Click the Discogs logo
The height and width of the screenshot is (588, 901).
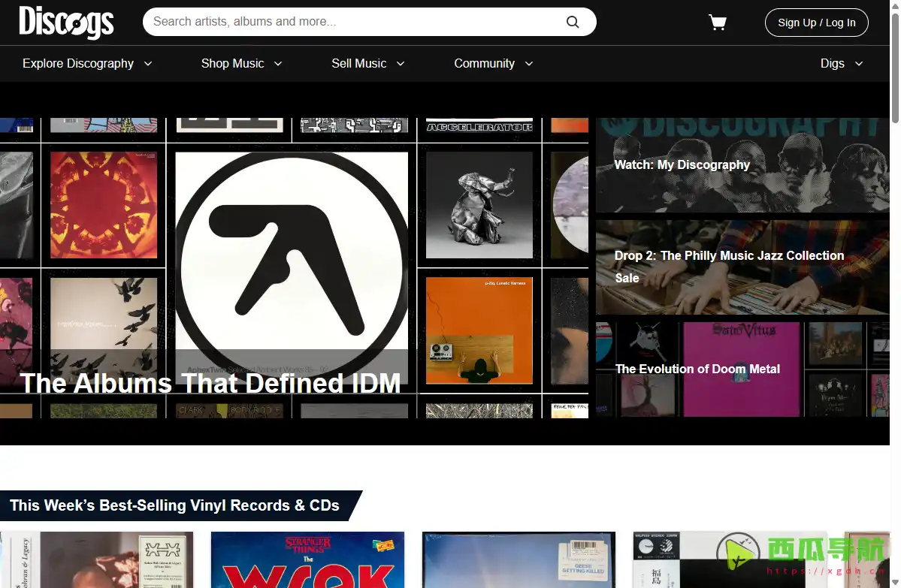66,22
